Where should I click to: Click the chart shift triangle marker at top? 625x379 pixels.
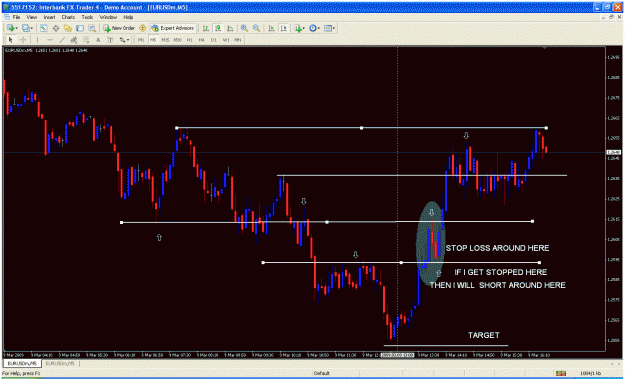[544, 48]
